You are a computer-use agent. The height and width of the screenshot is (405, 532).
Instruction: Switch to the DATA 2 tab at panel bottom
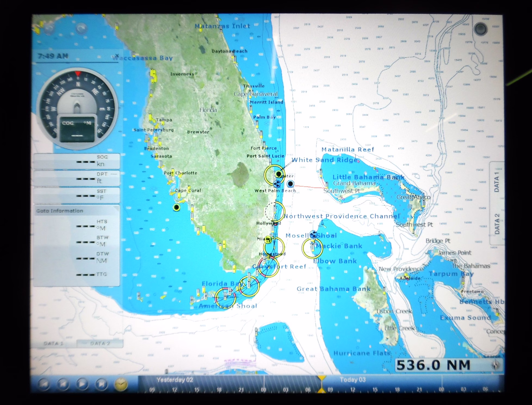coord(100,343)
